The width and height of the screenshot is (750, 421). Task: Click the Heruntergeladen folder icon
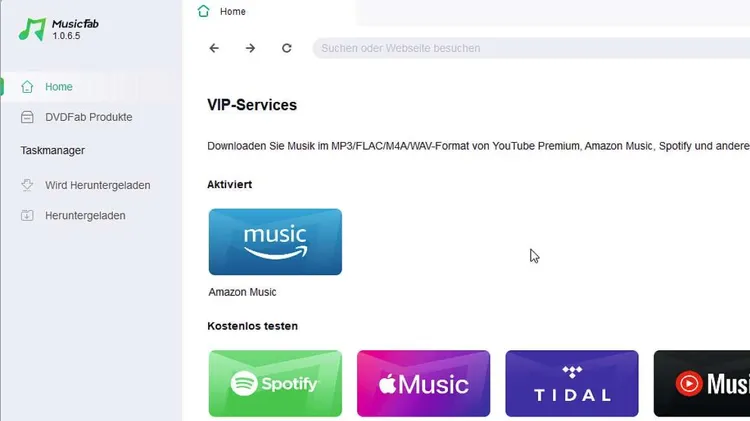[x=27, y=216]
